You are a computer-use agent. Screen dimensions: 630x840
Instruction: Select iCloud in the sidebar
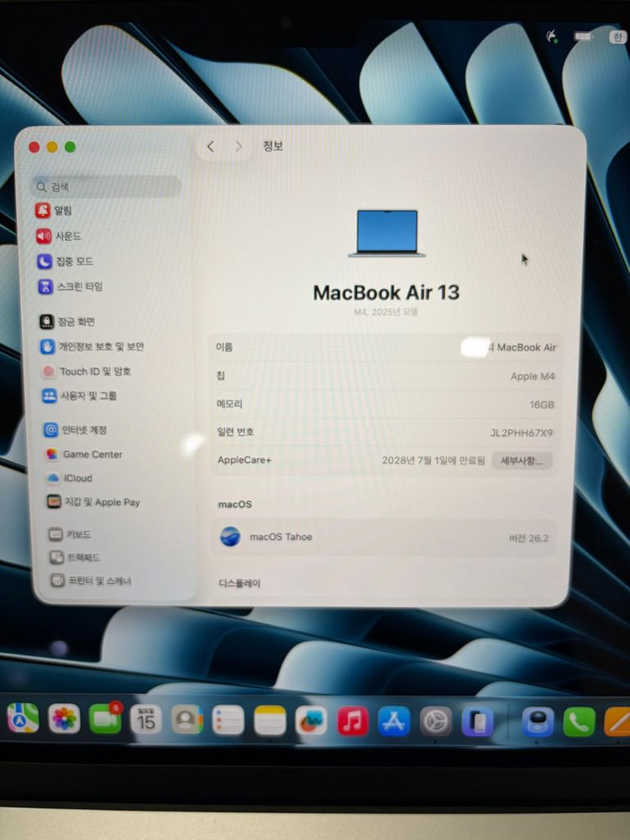(x=70, y=477)
